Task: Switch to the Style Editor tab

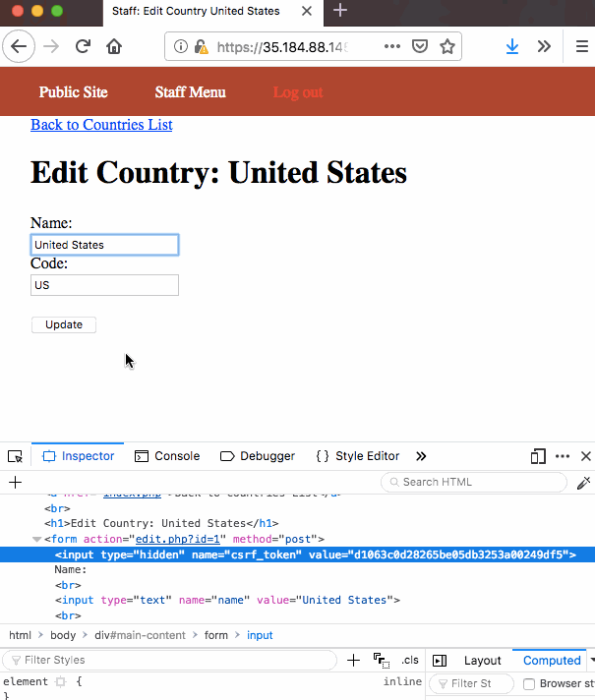Action: tap(358, 456)
